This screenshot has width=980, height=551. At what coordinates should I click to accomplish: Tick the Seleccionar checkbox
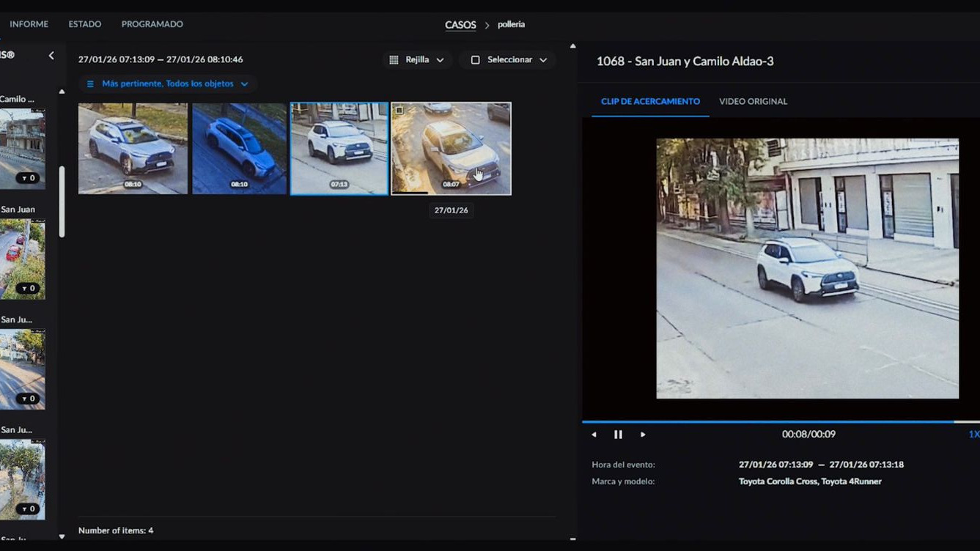coord(475,60)
